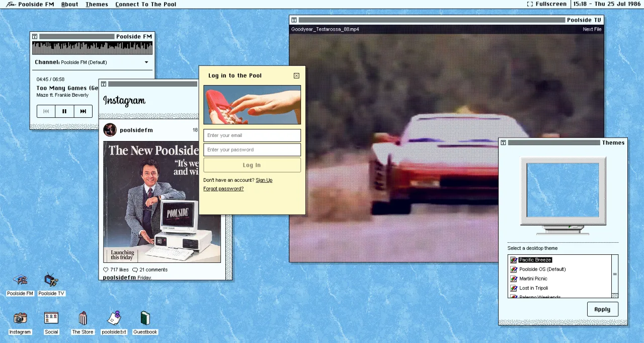The width and height of the screenshot is (644, 343).
Task: Launch the Instagram camera desktop icon
Action: pyautogui.click(x=20, y=323)
